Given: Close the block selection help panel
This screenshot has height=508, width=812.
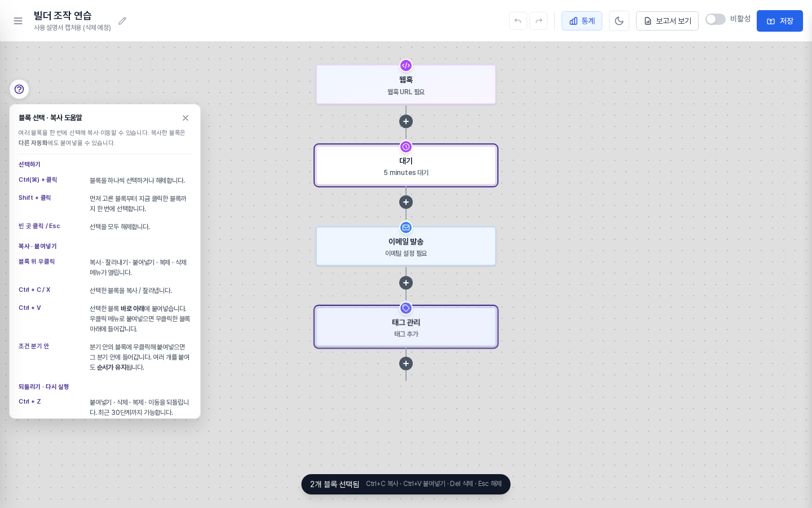Looking at the screenshot, I should coord(186,118).
